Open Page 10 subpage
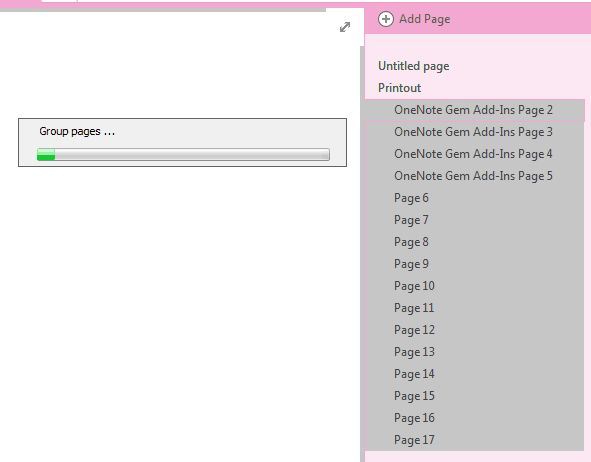591x462 pixels. tap(475, 286)
